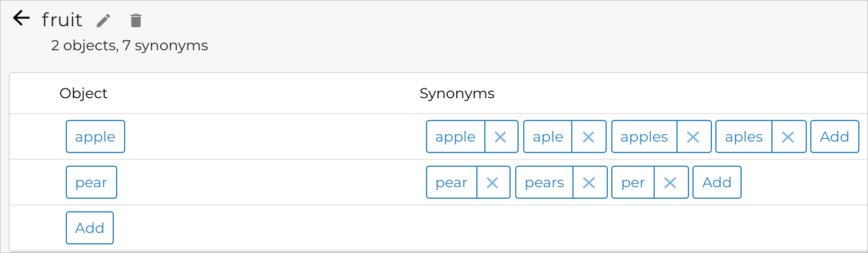Click the 'aples' synonym label

click(744, 137)
